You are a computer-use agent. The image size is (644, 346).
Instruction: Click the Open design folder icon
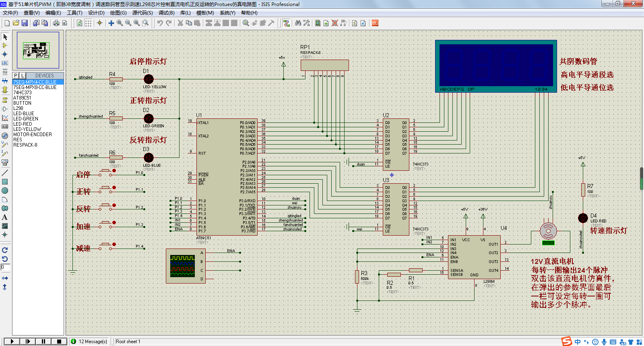[x=16, y=23]
